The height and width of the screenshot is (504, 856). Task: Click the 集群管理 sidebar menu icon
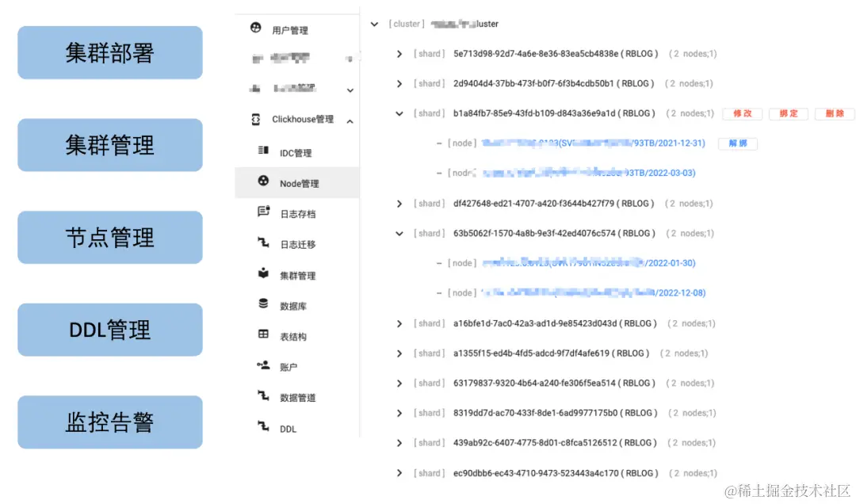(263, 273)
